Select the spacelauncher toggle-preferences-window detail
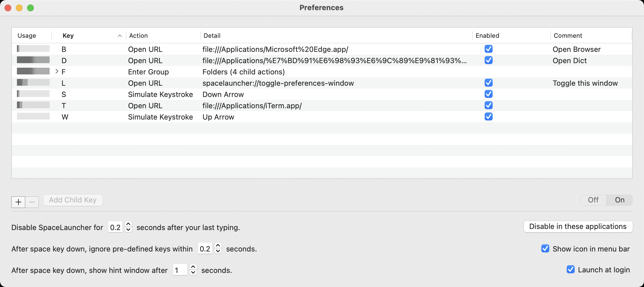The width and height of the screenshot is (644, 287). (x=278, y=83)
